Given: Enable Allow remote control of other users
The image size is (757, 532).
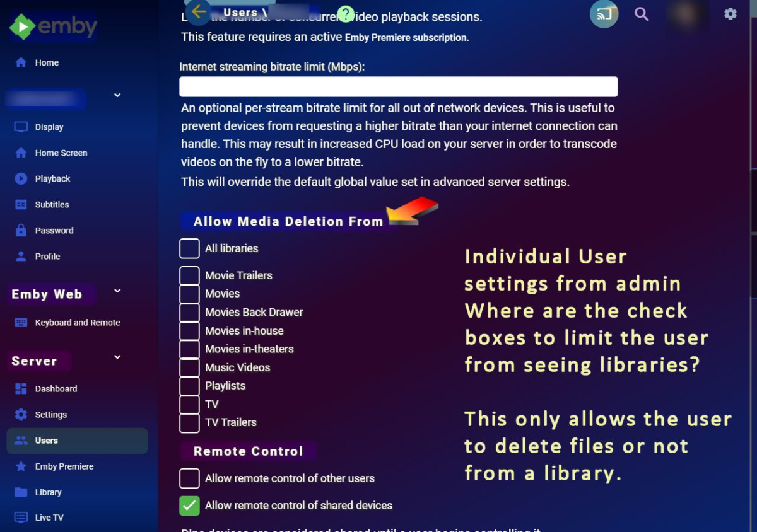Looking at the screenshot, I should (189, 478).
